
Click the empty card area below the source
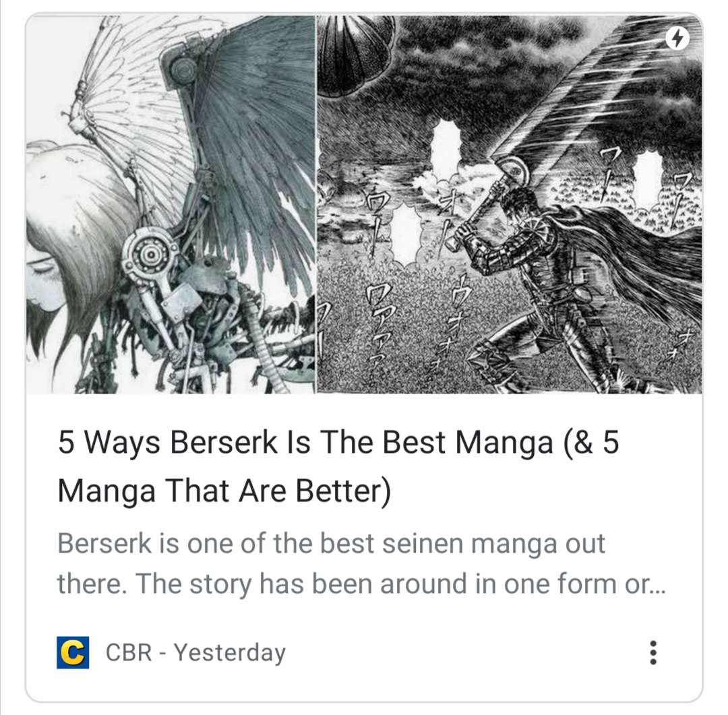(364, 687)
